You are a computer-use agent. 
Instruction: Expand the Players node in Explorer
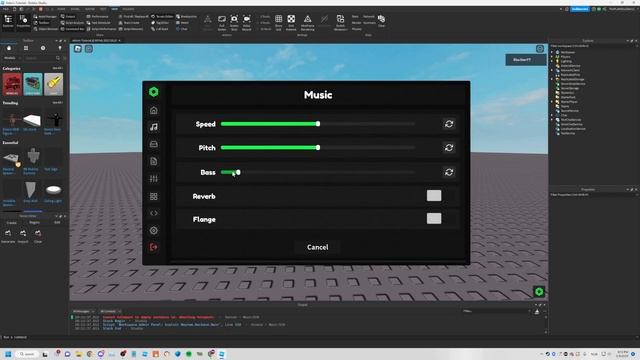(552, 57)
